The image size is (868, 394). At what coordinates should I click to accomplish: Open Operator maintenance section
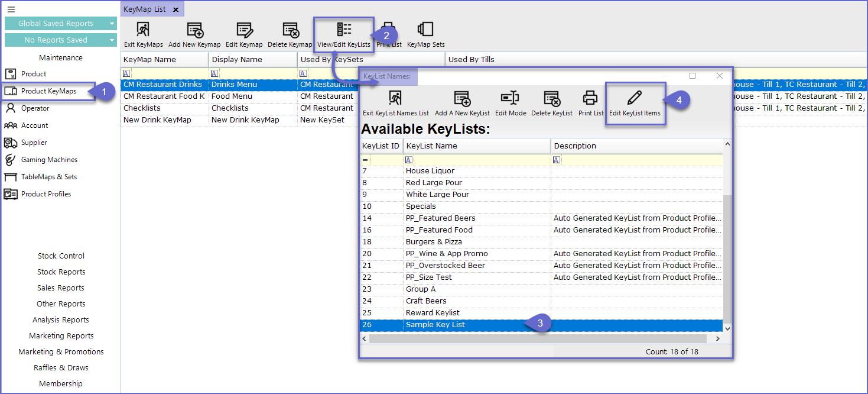pos(35,108)
